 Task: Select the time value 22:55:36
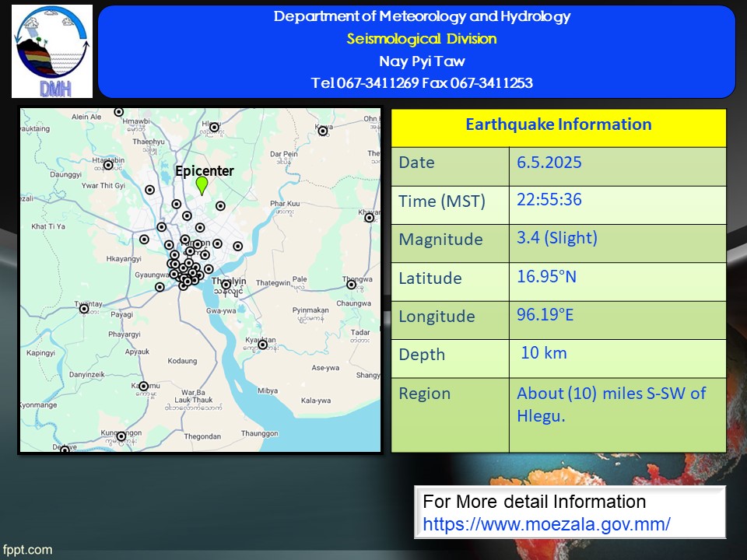549,200
